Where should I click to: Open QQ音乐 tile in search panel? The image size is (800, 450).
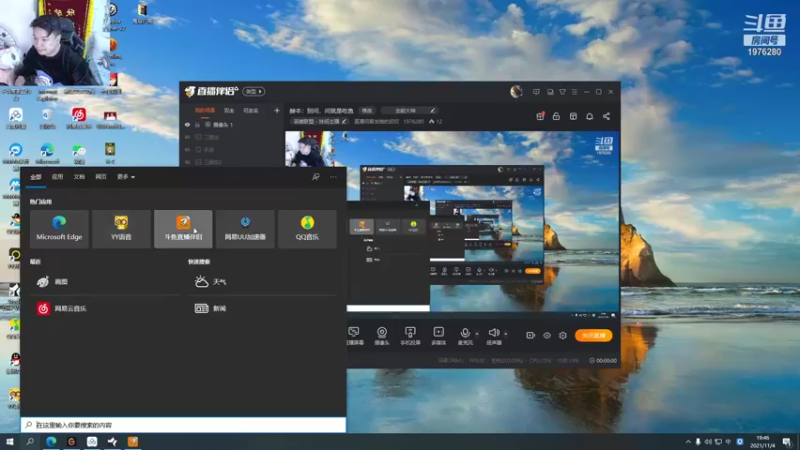point(307,229)
